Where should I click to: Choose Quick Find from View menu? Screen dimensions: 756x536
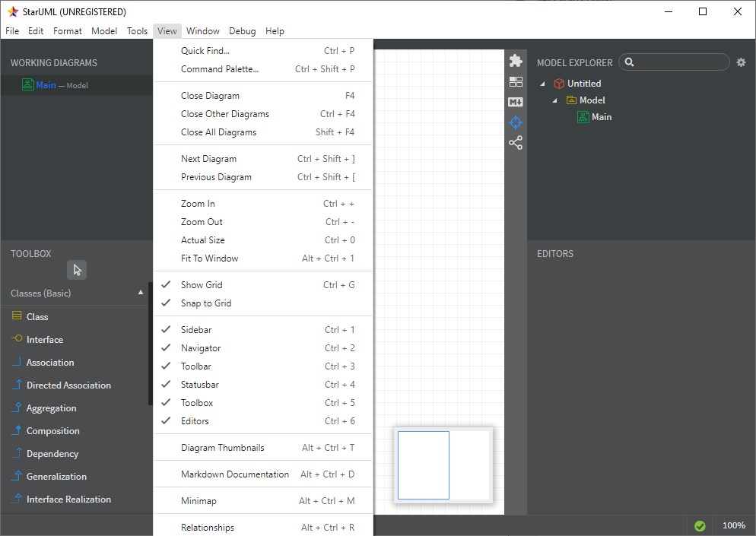point(263,51)
